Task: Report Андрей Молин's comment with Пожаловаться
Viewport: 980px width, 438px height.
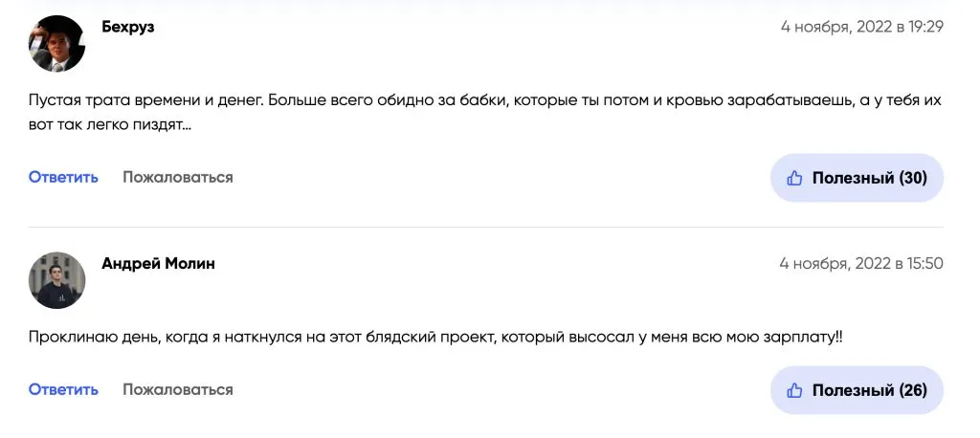Action: pyautogui.click(x=177, y=390)
